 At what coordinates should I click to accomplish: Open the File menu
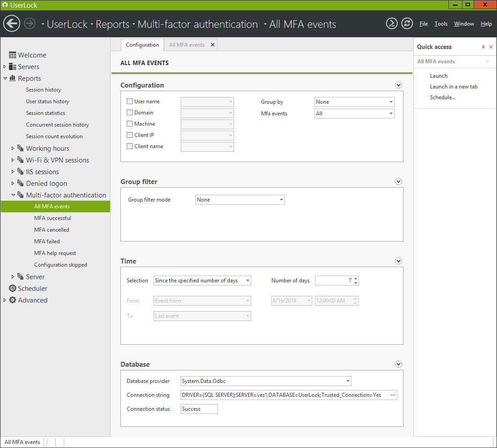424,24
